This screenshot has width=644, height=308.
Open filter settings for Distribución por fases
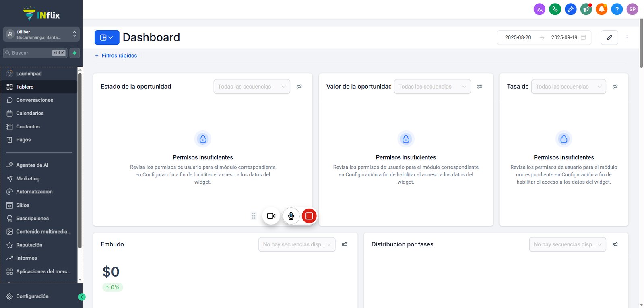point(615,244)
